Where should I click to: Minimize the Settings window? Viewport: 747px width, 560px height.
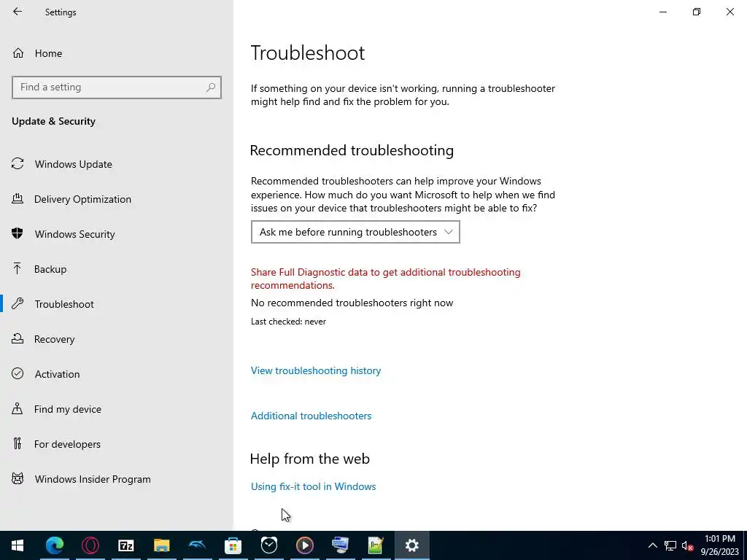point(663,12)
